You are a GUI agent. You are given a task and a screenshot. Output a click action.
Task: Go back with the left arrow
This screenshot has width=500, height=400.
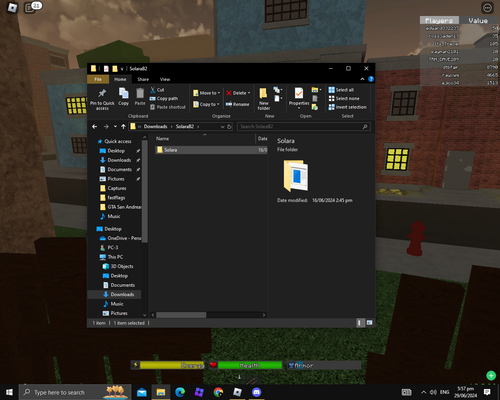tap(95, 127)
